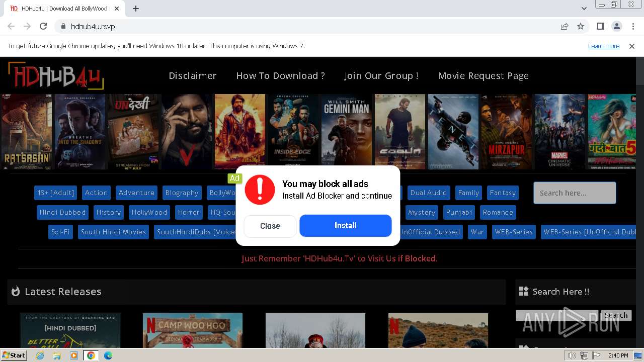Screen dimensions: 644x362
Task: Select the Romance category tag
Action: point(498,212)
